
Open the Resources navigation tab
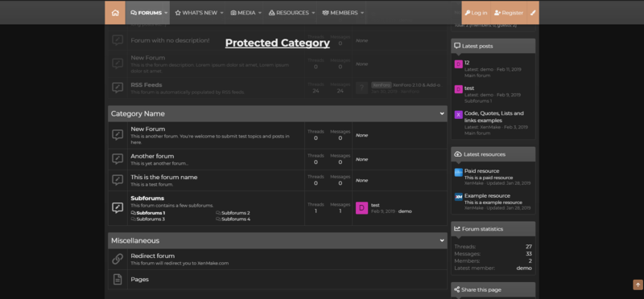[288, 13]
